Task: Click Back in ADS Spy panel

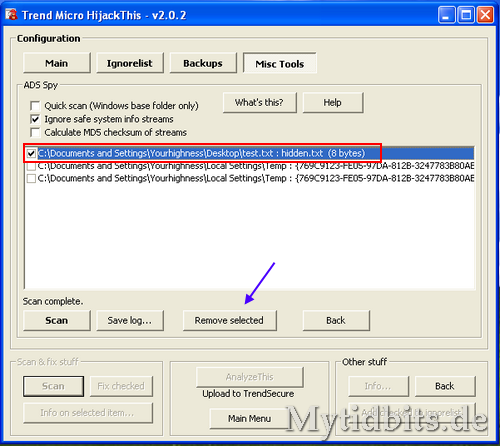Action: click(x=336, y=320)
